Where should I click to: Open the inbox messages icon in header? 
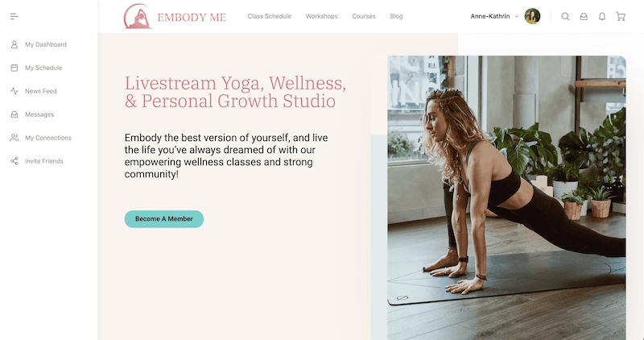click(584, 16)
